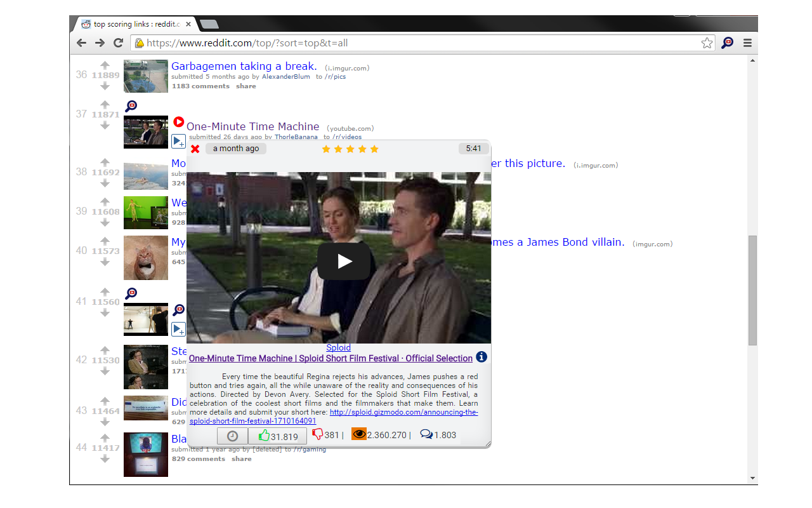Click the add-to-playlist icon under post 37

tap(178, 141)
